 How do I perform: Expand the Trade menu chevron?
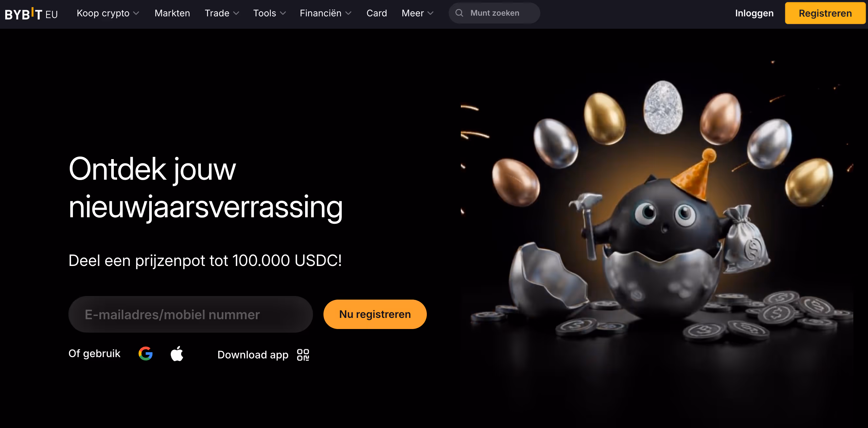pos(236,13)
